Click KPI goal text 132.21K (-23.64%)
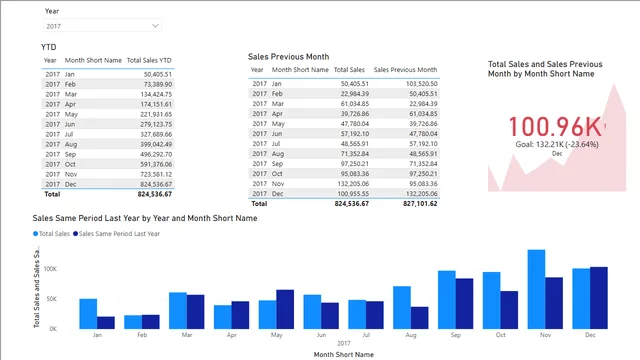Image resolution: width=640 pixels, height=360 pixels. (x=557, y=144)
